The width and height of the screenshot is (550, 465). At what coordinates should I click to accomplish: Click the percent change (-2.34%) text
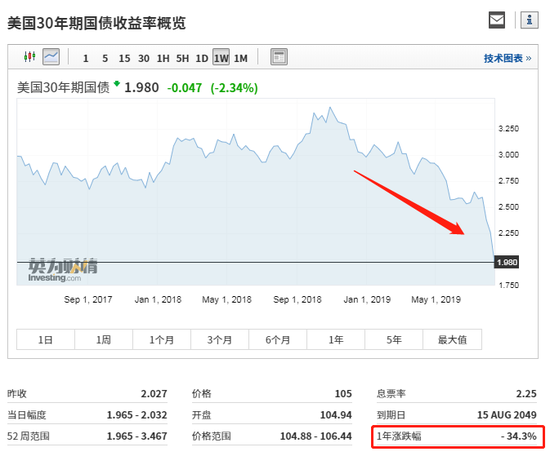234,88
